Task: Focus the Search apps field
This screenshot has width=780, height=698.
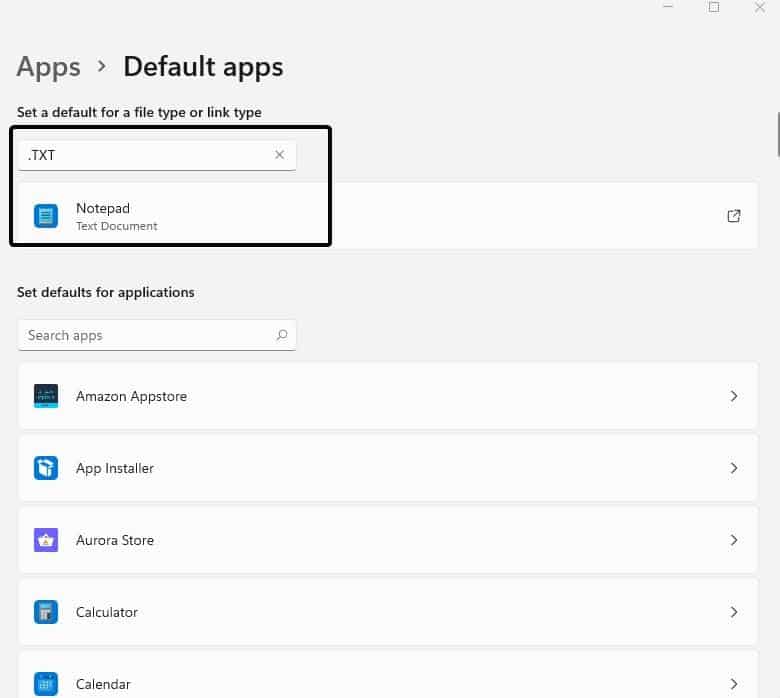Action: [157, 335]
